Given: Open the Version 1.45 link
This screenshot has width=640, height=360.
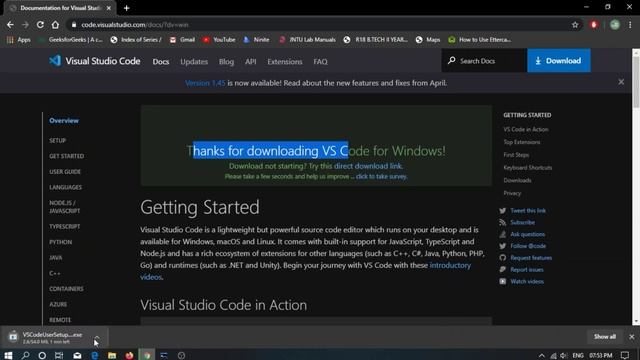Looking at the screenshot, I should click(205, 83).
